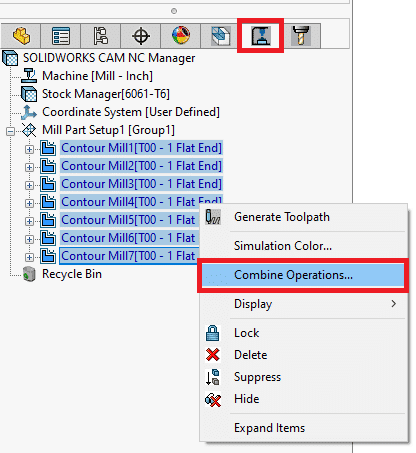The width and height of the screenshot is (416, 453).
Task: Click the Hide icon in menu
Action: 213,399
